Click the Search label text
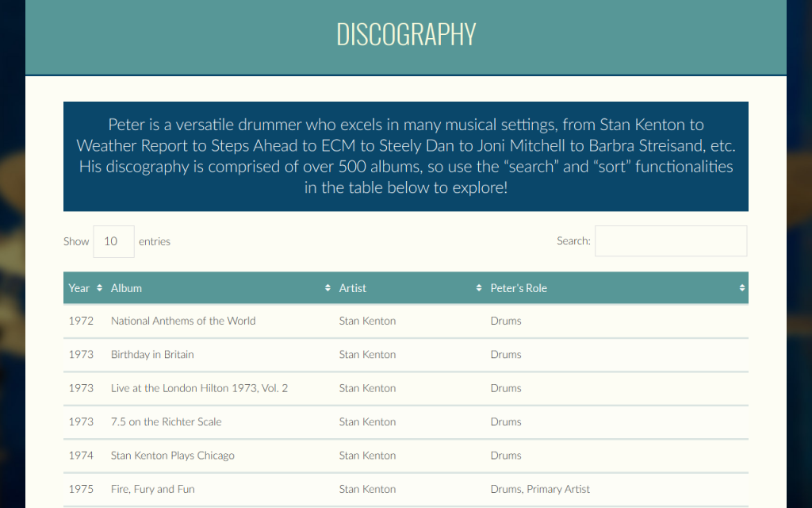This screenshot has height=508, width=812. pos(573,241)
